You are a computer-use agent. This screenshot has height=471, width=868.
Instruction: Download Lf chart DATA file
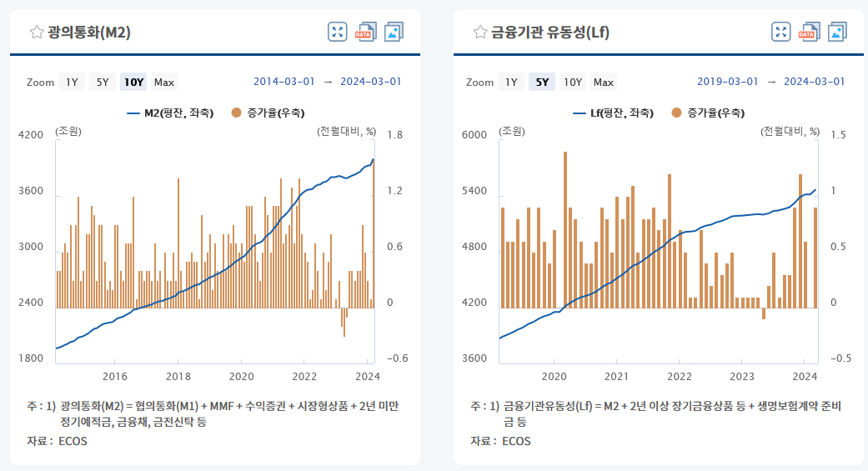tap(809, 33)
